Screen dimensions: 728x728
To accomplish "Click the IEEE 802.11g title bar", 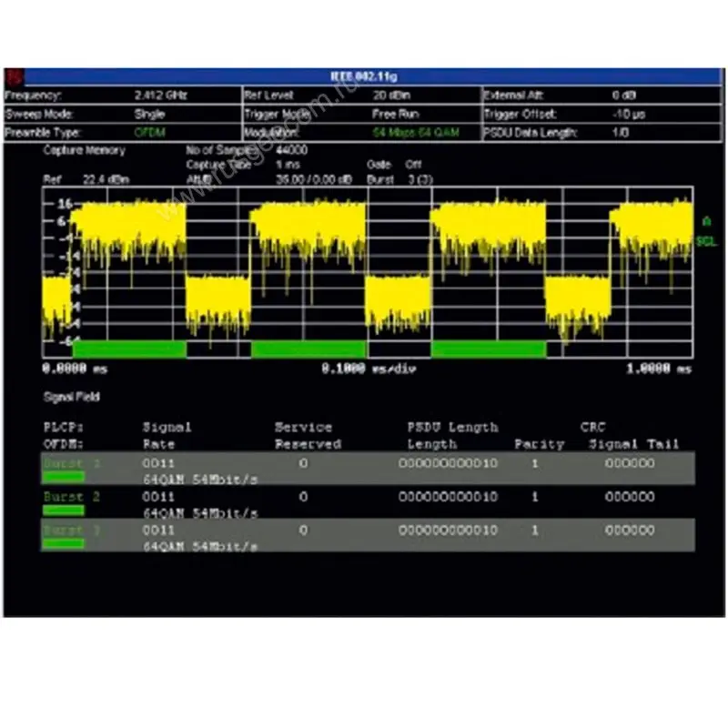I will coord(364,76).
